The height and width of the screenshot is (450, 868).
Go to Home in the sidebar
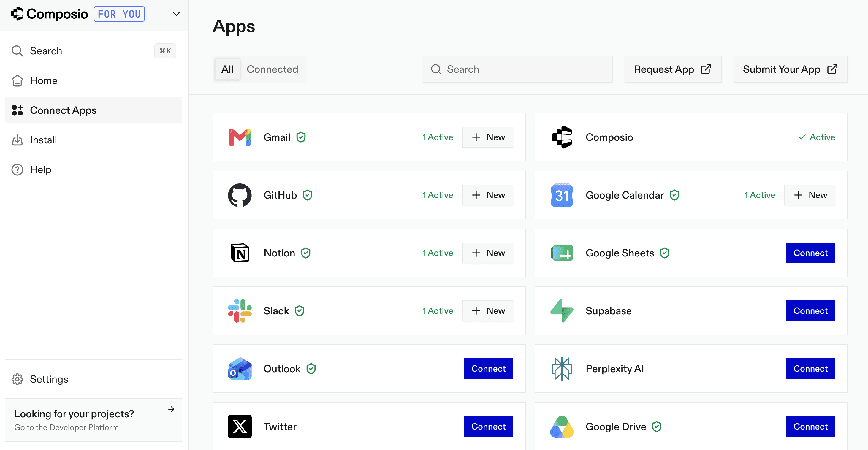(x=94, y=80)
